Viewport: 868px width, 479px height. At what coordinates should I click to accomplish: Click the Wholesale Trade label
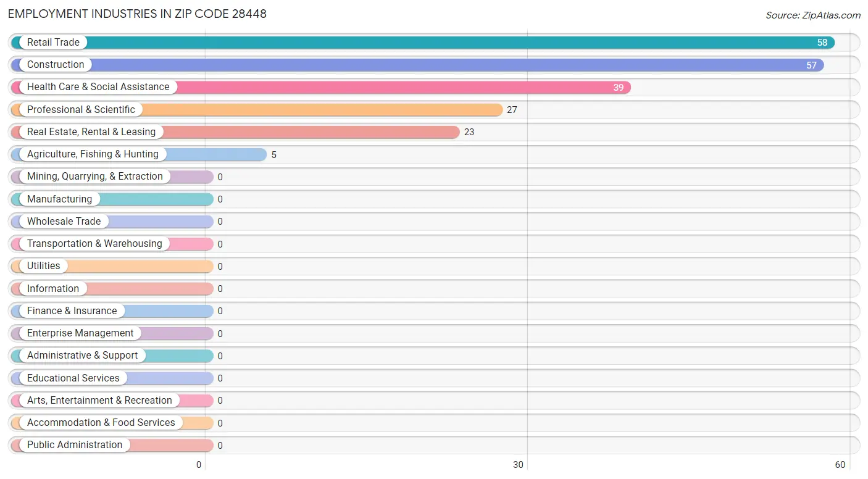point(64,222)
